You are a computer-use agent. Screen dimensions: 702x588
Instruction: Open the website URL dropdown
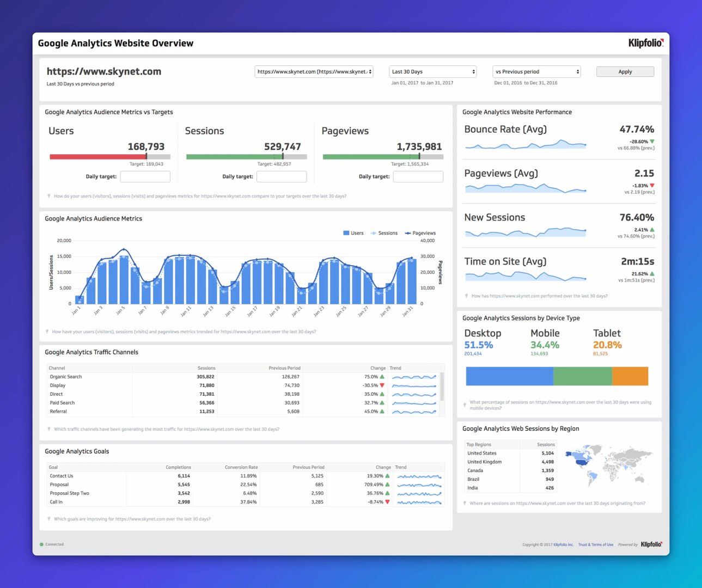click(x=314, y=72)
